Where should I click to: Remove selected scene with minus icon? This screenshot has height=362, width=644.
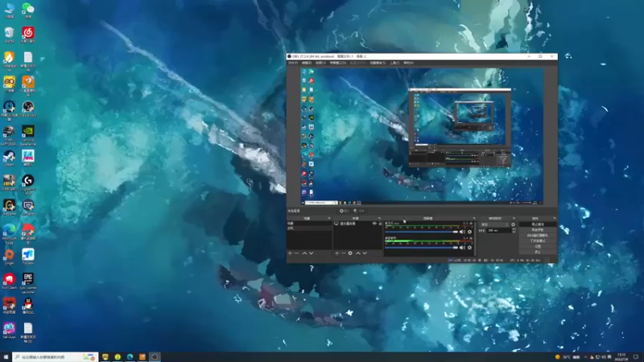click(296, 253)
